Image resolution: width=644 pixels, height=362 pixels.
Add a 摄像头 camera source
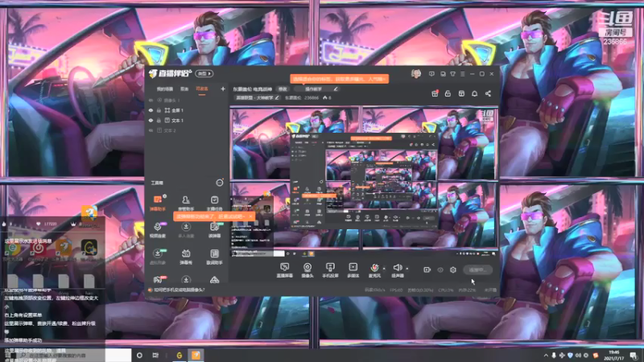pos(308,270)
